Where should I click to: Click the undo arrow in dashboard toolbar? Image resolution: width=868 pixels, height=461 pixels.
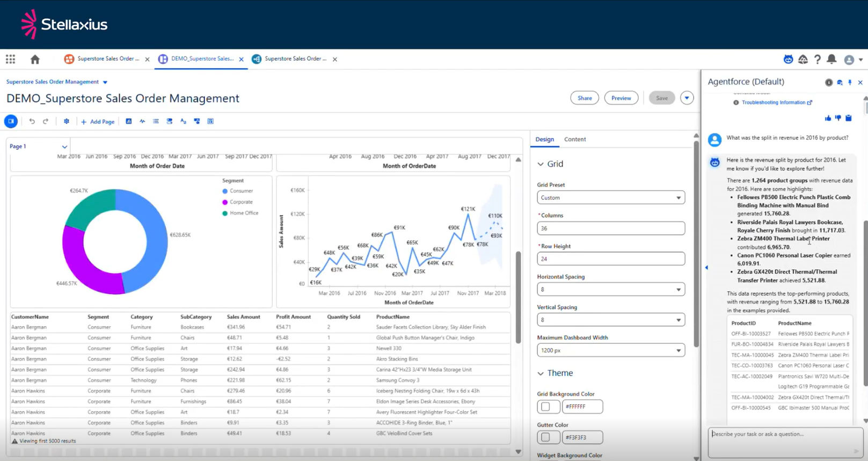tap(32, 121)
